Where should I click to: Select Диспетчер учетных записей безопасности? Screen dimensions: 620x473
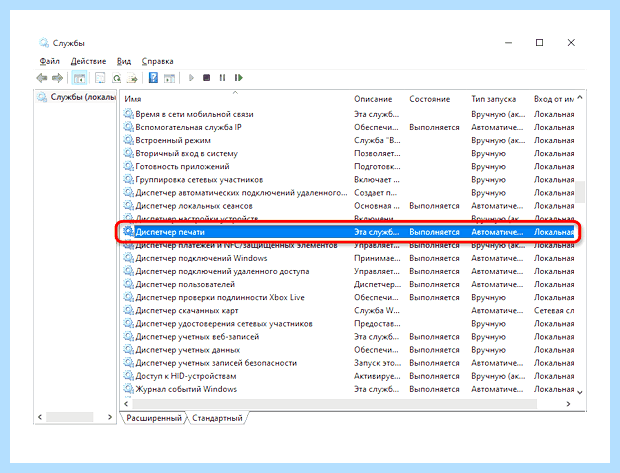216,363
